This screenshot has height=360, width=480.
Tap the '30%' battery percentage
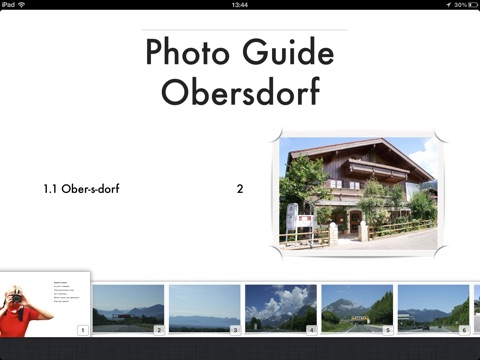(460, 5)
